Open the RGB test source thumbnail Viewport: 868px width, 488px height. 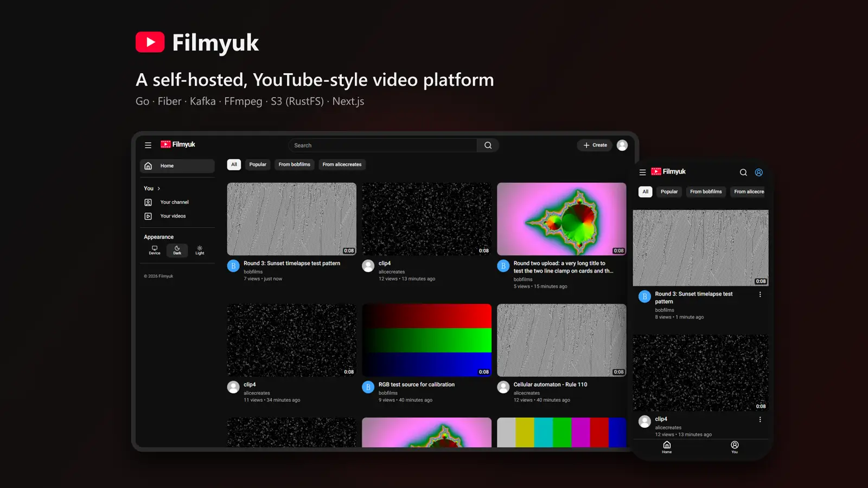coord(427,340)
